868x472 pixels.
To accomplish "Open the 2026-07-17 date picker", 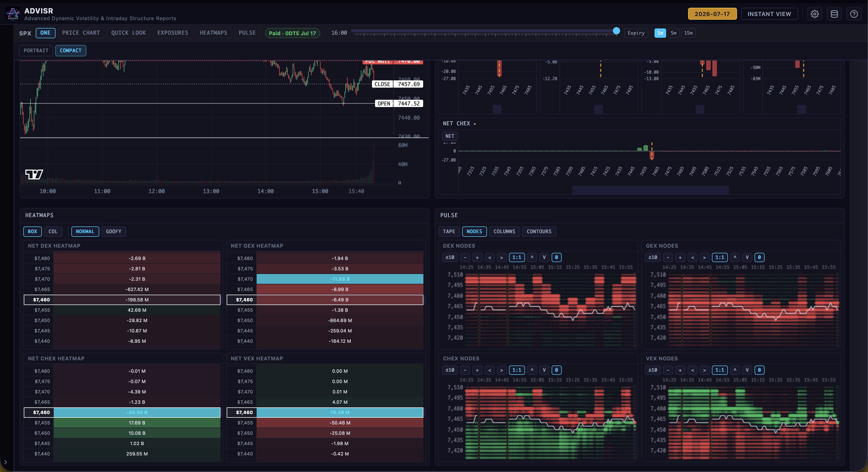I will 712,14.
